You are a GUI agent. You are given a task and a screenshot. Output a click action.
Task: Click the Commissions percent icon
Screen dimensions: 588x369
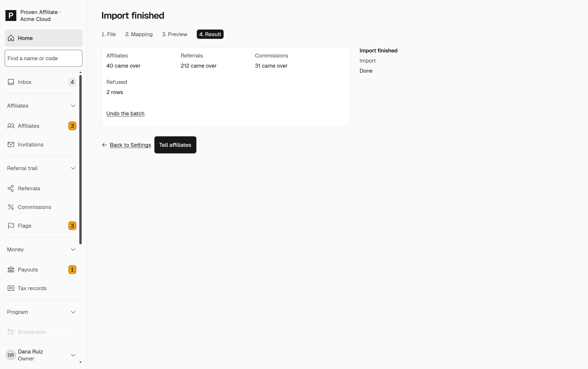point(11,207)
